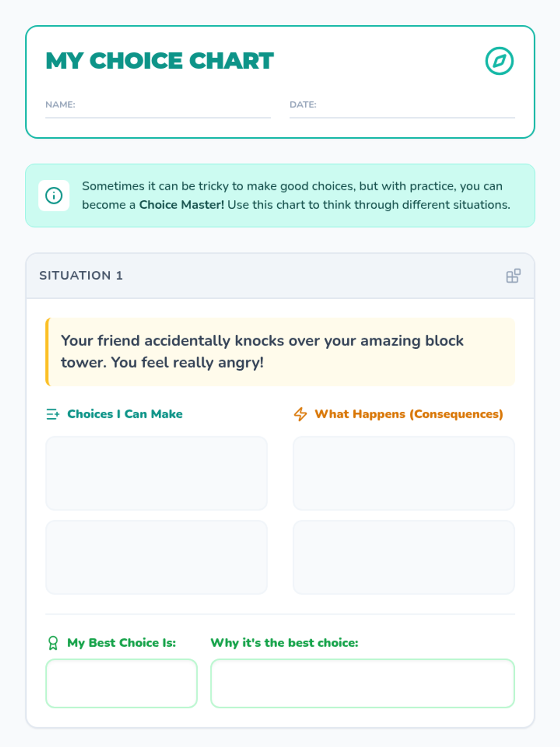Viewport: 560px width, 747px height.
Task: Click the MY CHOICE CHART title
Action: pos(160,61)
